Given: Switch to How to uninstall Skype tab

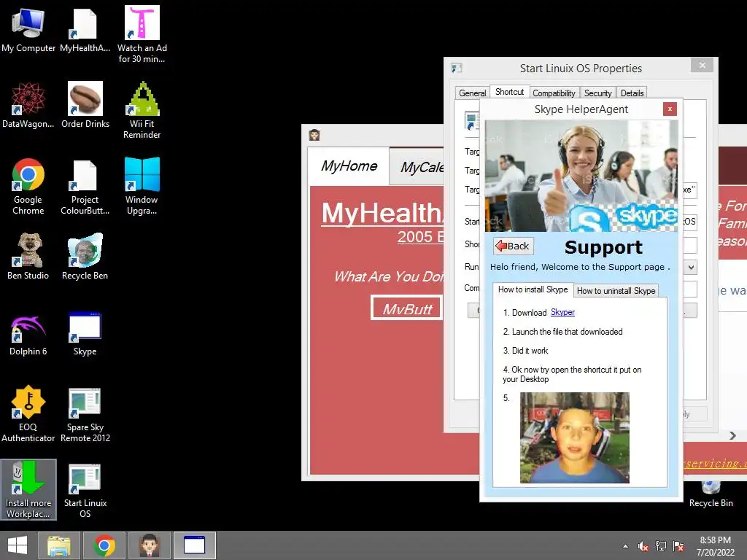Looking at the screenshot, I should pyautogui.click(x=616, y=291).
